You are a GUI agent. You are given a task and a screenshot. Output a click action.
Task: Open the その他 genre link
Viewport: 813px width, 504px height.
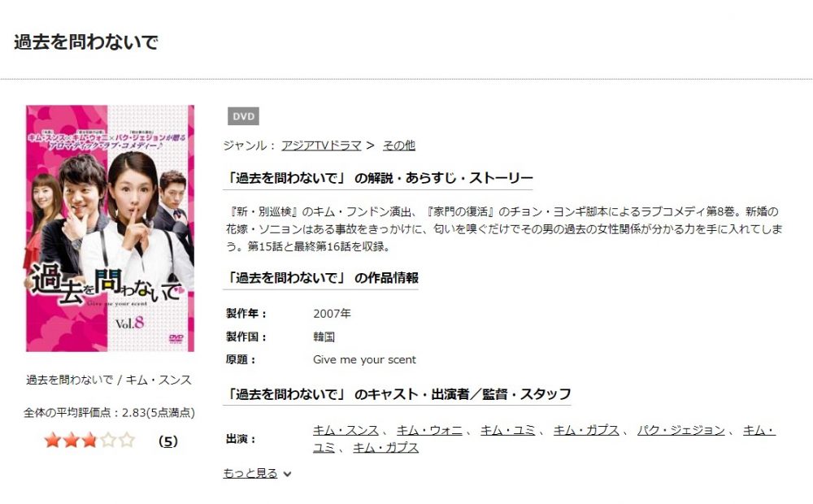click(x=398, y=146)
